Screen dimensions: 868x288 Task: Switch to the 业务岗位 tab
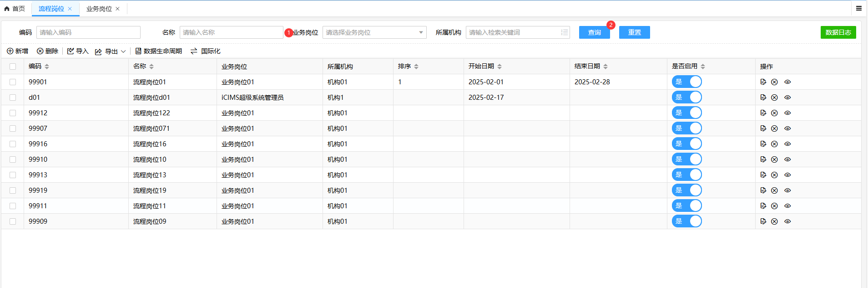click(99, 9)
